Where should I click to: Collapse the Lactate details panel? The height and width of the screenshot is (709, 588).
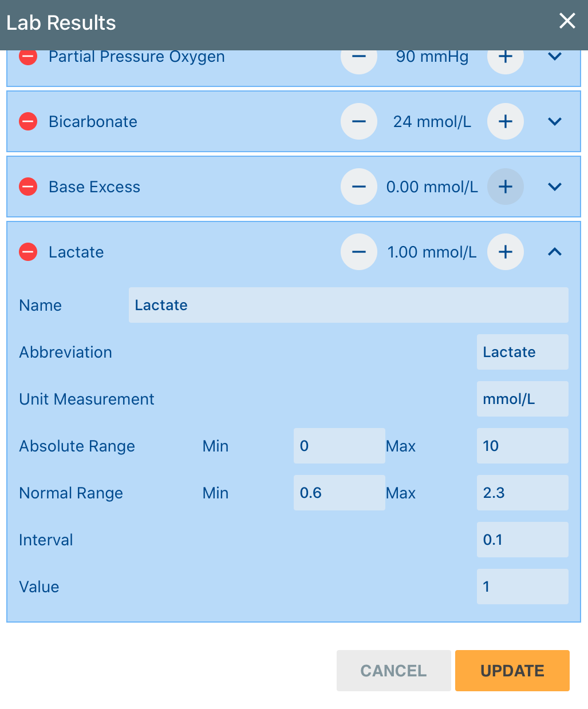point(554,252)
